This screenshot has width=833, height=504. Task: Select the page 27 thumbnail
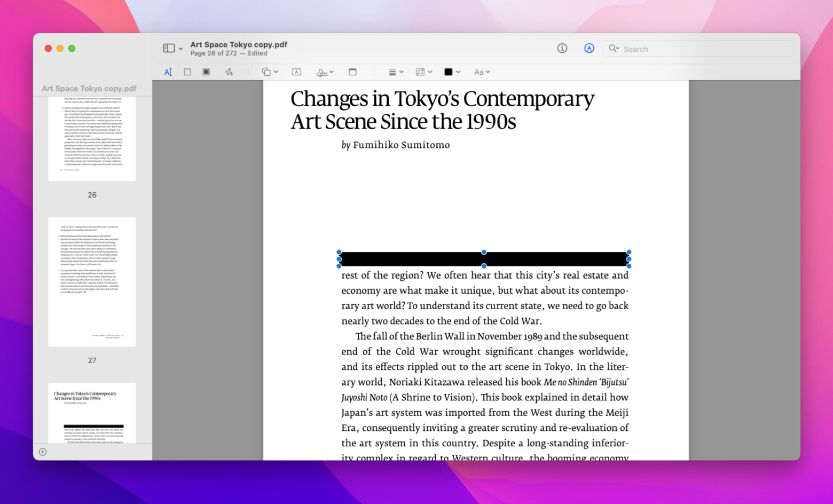point(92,281)
